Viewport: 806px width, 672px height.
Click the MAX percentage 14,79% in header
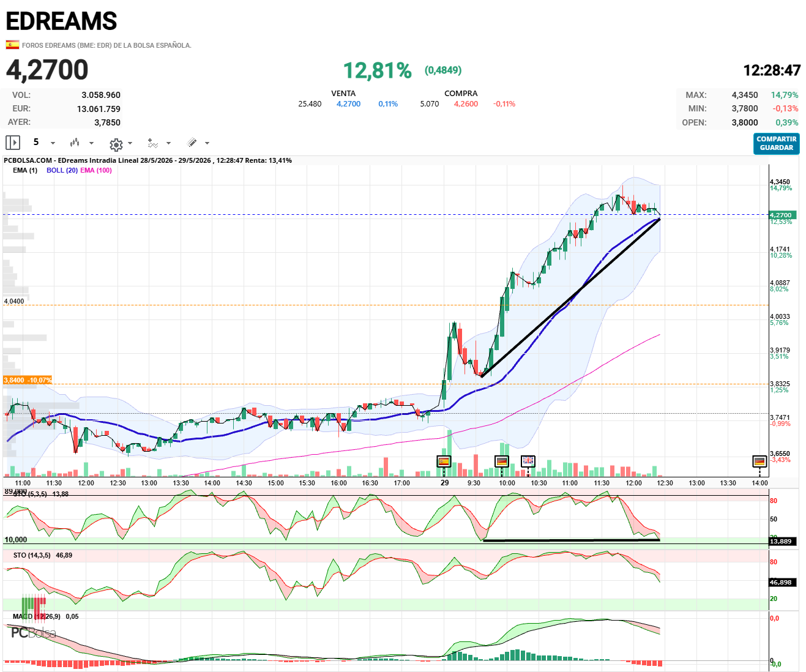785,95
